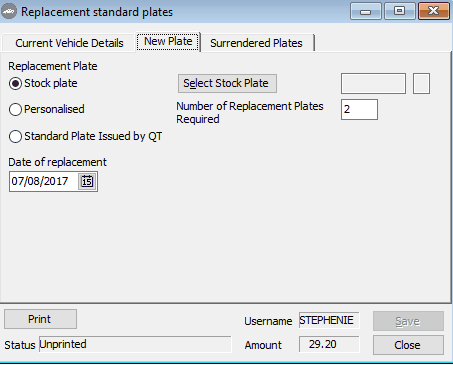Screen dimensions: 453x365
Task: Click the greyed Save button
Action: click(408, 321)
